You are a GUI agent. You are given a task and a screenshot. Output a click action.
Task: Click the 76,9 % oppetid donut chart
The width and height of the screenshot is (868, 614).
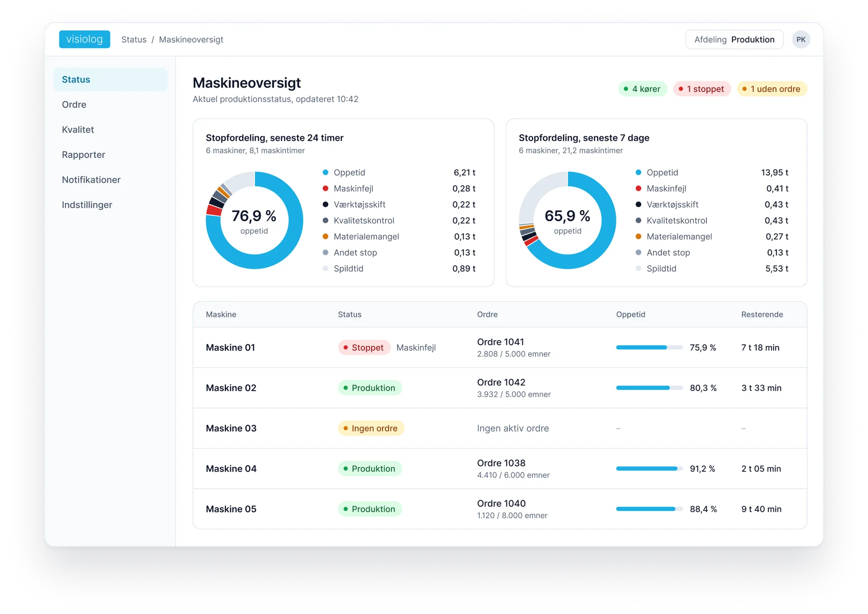tap(254, 220)
